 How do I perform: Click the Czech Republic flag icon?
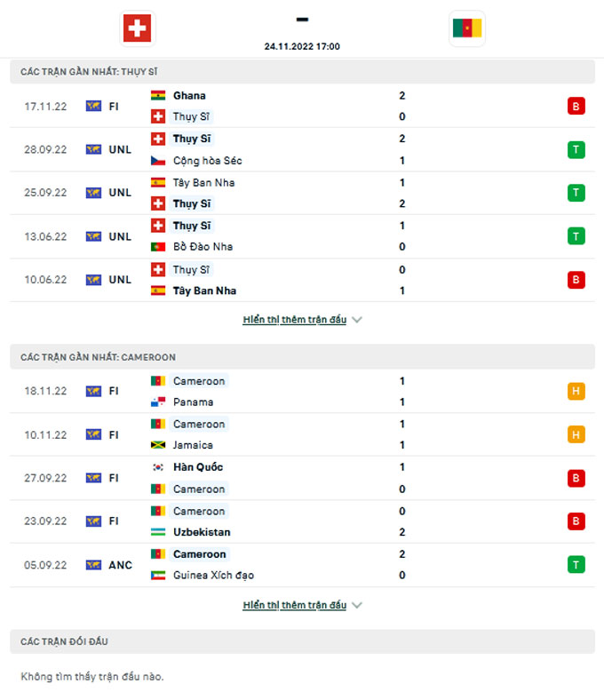click(x=158, y=160)
